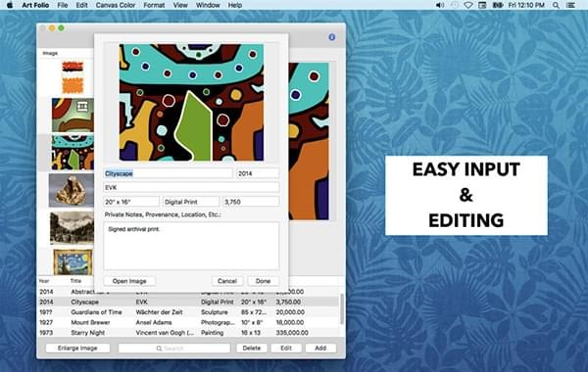This screenshot has width=588, height=372.
Task: Click the battery status icon
Action: tap(498, 5)
